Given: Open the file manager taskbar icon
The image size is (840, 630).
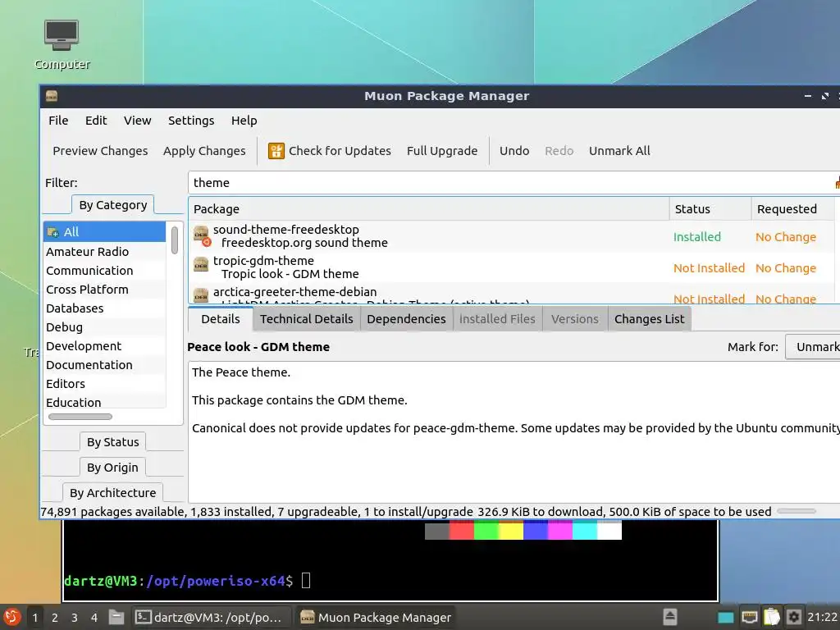Looking at the screenshot, I should pos(116,617).
